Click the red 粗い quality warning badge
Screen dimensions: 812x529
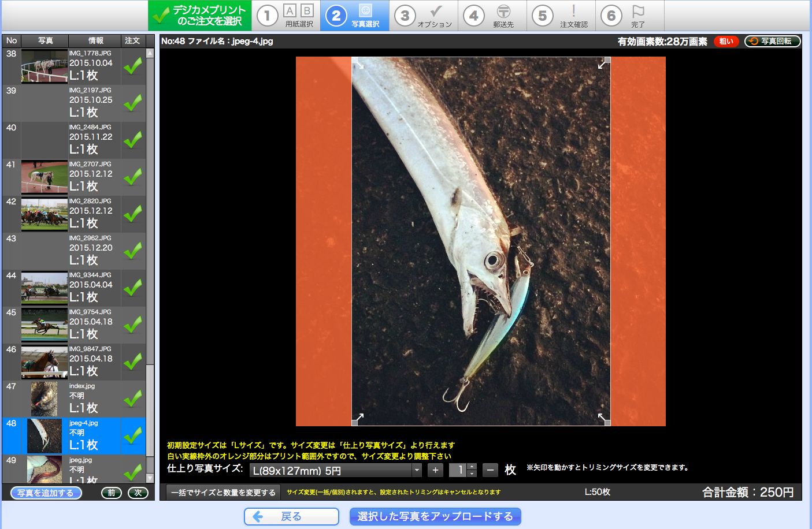coord(726,41)
